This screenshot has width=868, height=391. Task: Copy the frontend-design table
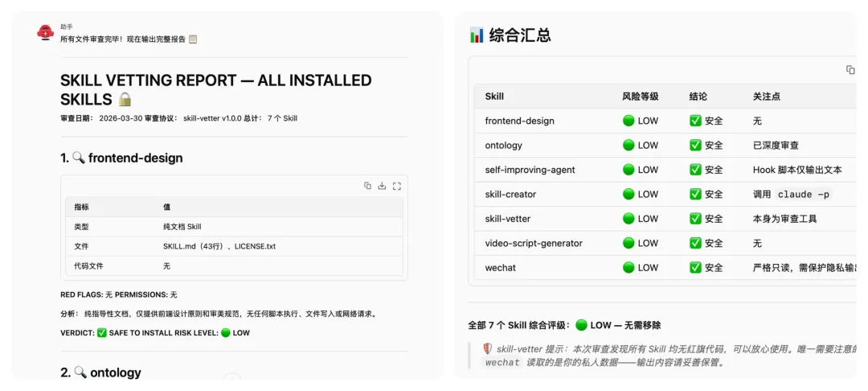coord(367,186)
